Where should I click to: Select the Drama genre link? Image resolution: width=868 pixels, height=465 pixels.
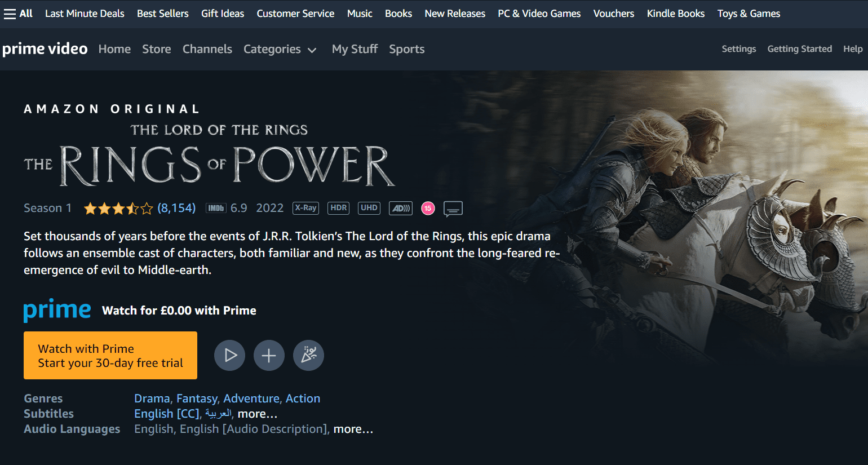click(x=152, y=398)
